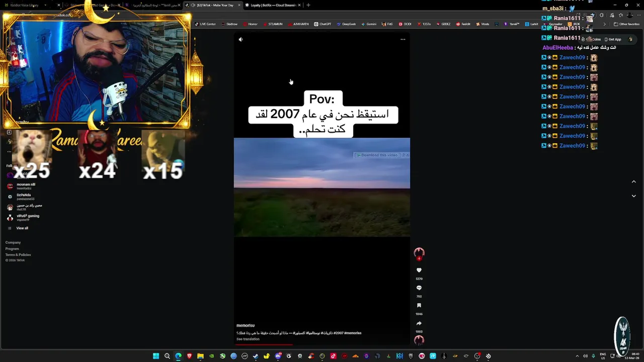Expand the Program footer section
The width and height of the screenshot is (644, 362).
pos(12,248)
